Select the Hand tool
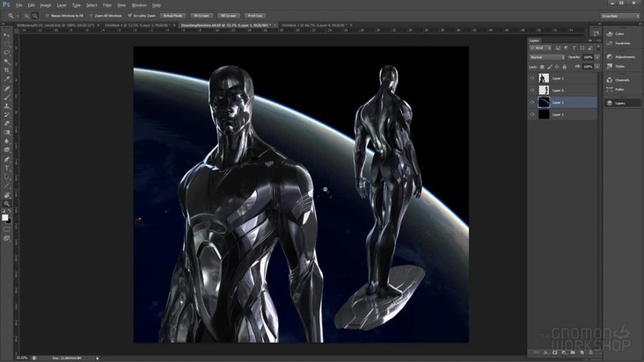The image size is (644, 362). click(x=6, y=195)
